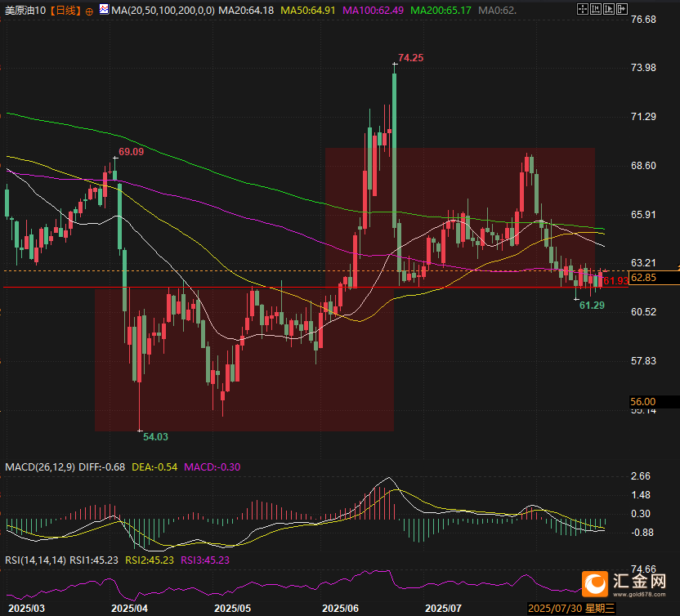Click the 56.00 price tag on axis

(644, 402)
